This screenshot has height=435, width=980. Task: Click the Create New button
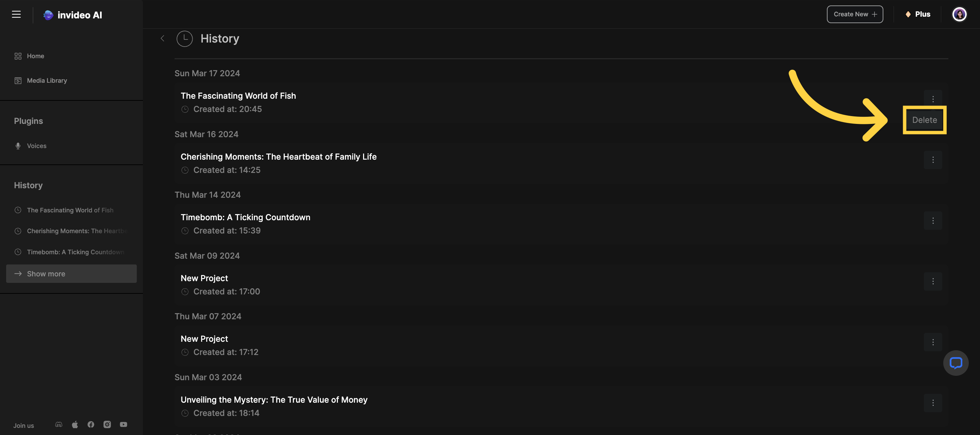tap(854, 14)
